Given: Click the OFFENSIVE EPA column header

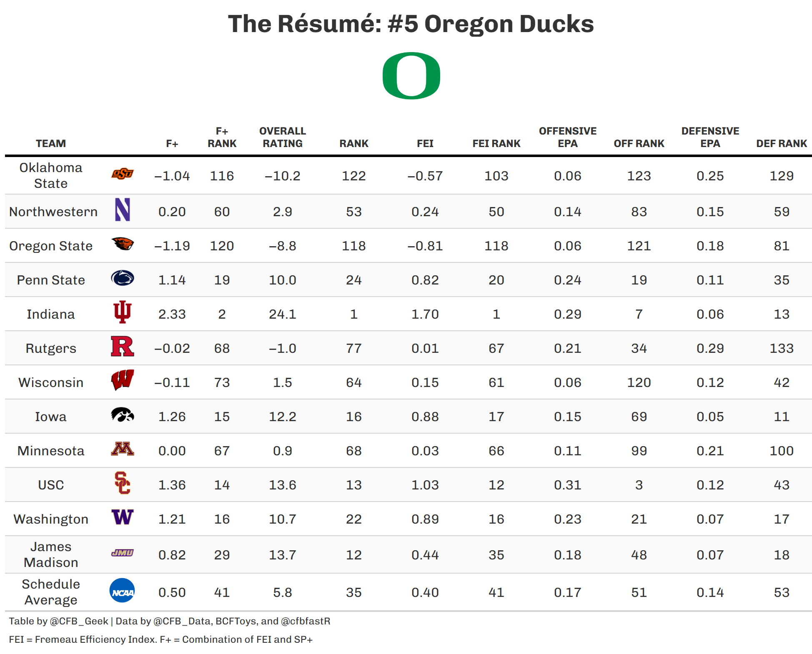Looking at the screenshot, I should coord(567,137).
